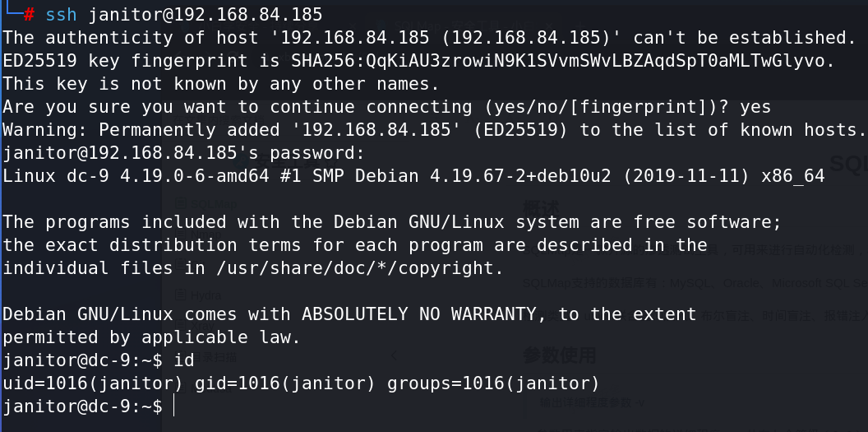
Task: Click the groups=1016(janitor) output text
Action: click(x=493, y=383)
